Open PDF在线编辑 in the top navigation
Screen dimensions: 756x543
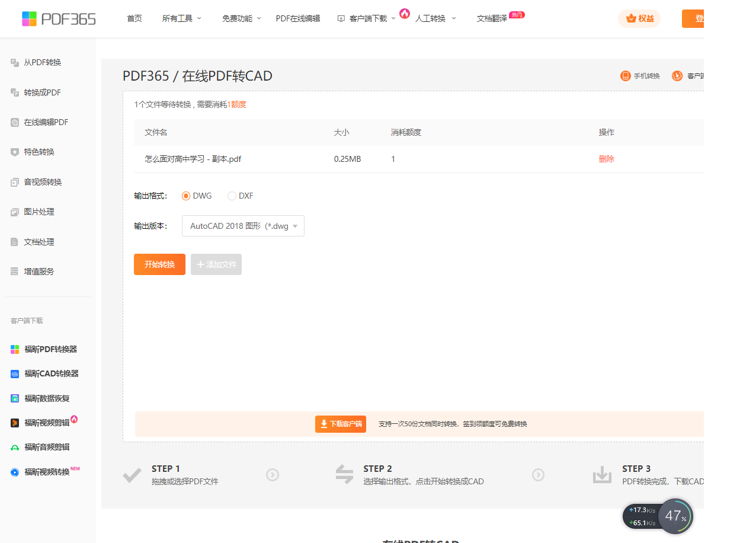298,18
